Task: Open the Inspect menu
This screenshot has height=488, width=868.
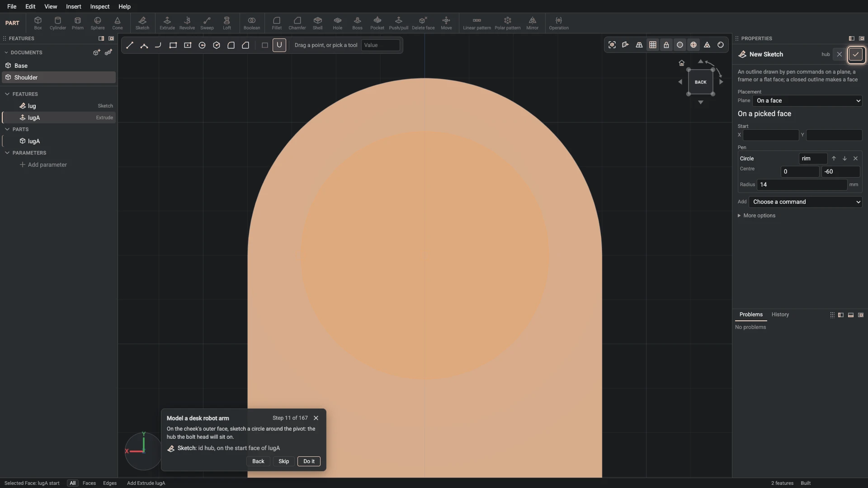Action: click(x=100, y=6)
